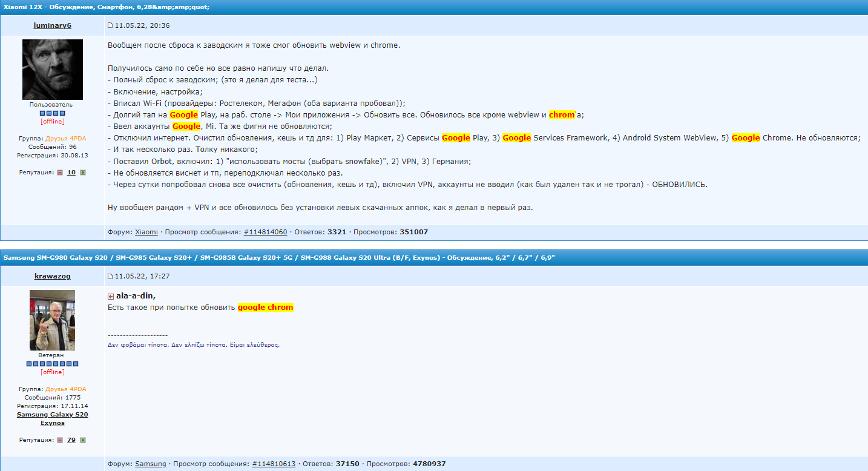The image size is (868, 471).
Task: Open the Samsung Galaxy S20 thread title
Action: coord(279,258)
